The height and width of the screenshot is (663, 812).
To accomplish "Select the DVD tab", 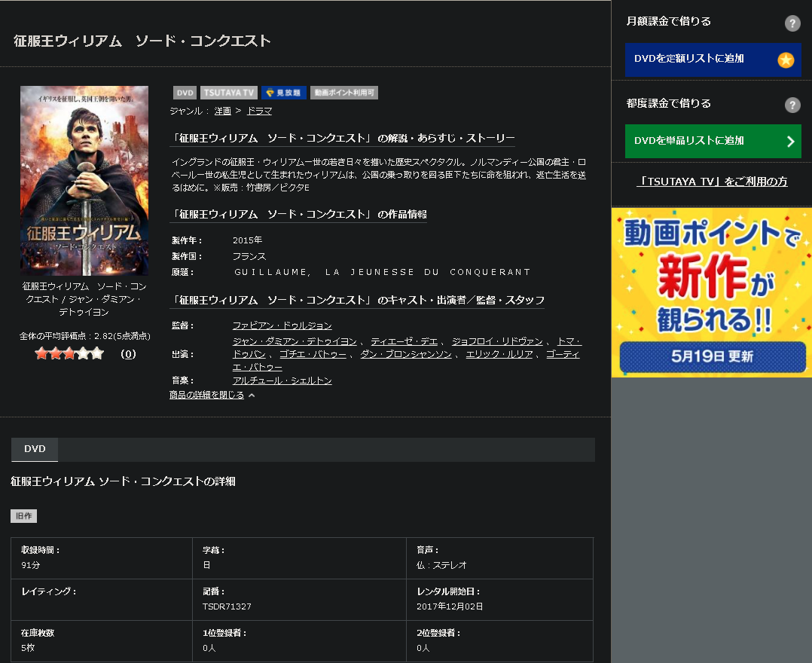I will [x=35, y=449].
